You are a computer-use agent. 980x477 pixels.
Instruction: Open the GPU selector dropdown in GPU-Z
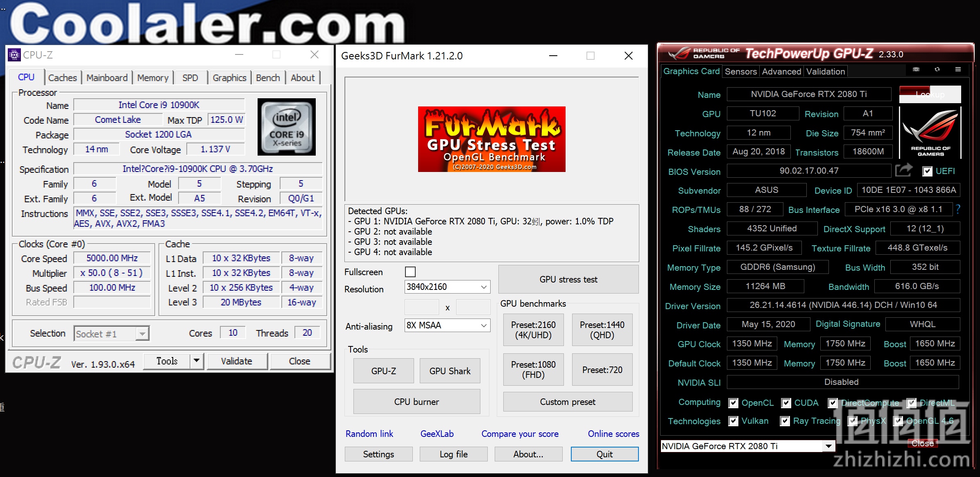[x=748, y=446]
